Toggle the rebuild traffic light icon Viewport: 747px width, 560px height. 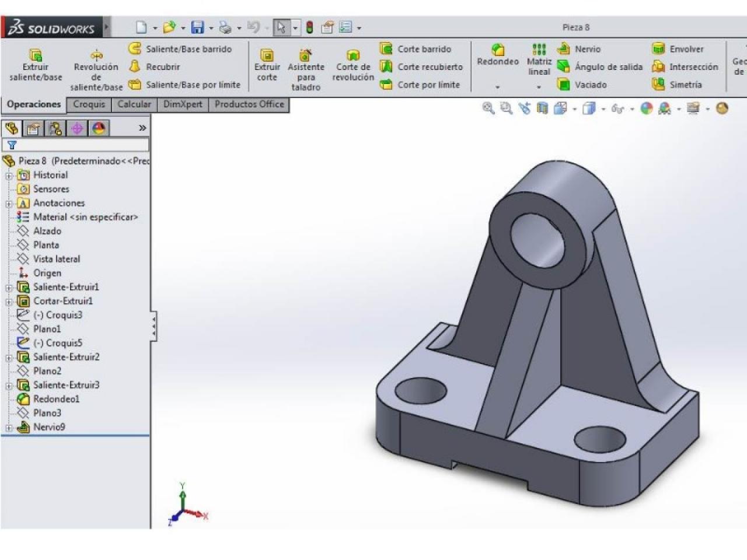pos(309,27)
